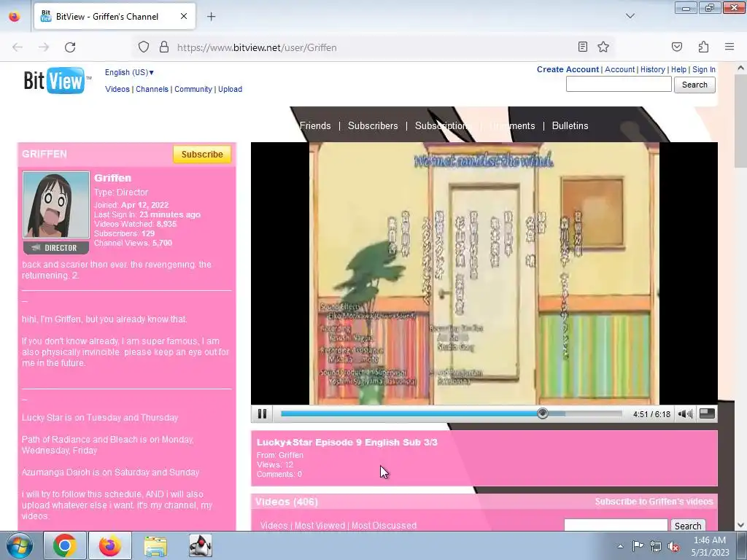This screenshot has width=747, height=560.
Task: Open the Help link
Action: click(x=678, y=69)
